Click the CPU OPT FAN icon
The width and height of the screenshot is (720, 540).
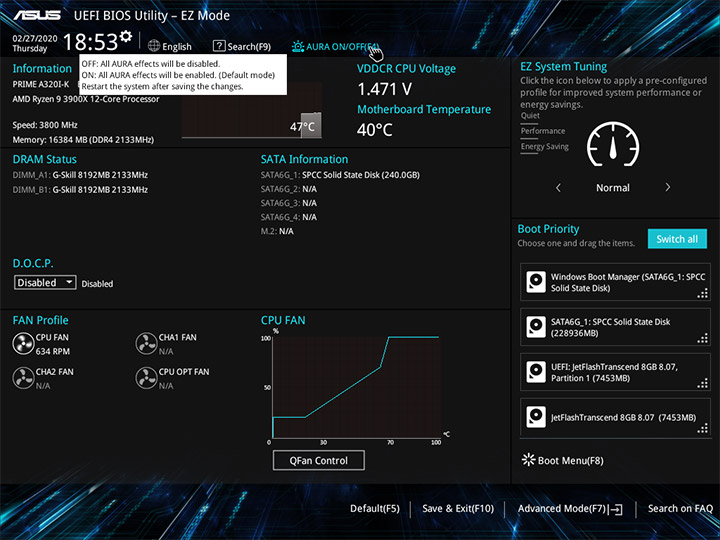pos(146,378)
